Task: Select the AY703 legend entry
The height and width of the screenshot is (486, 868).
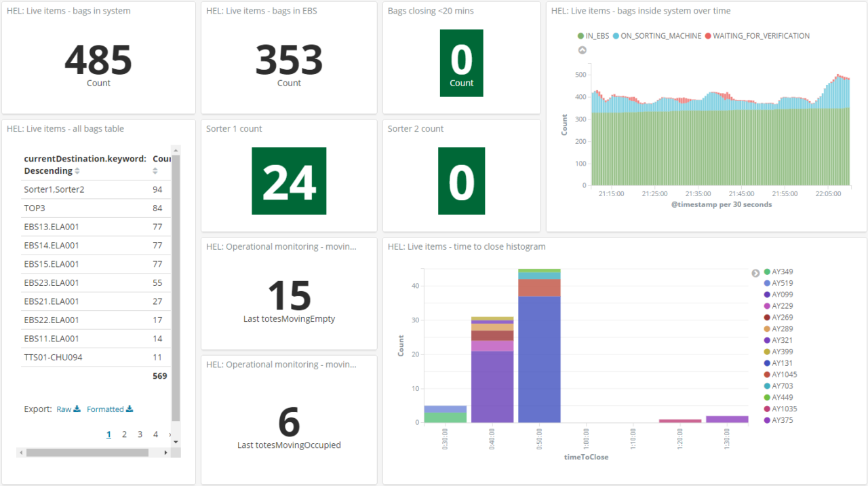Action: pos(778,386)
